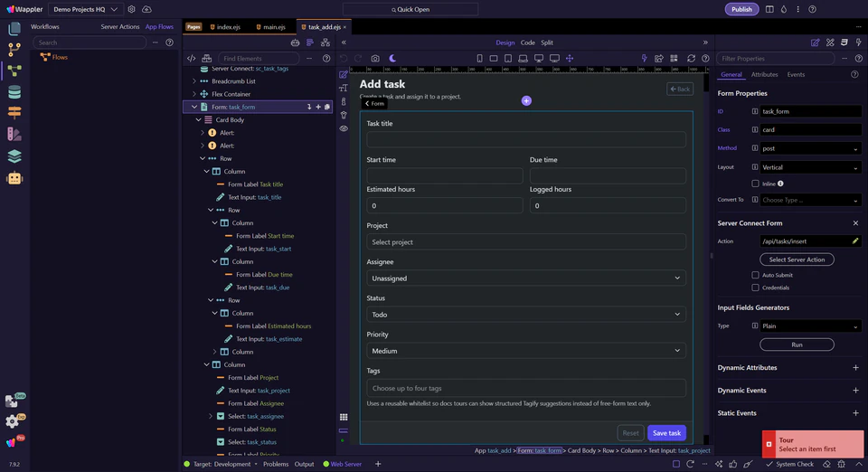Open the Demo Projects HQ project dropdown
This screenshot has width=868, height=472.
pos(85,9)
